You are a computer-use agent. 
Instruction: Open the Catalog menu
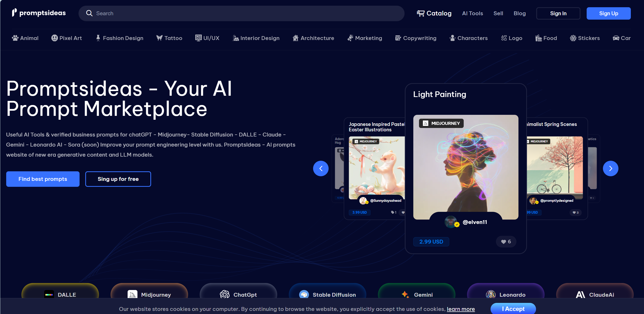(434, 13)
